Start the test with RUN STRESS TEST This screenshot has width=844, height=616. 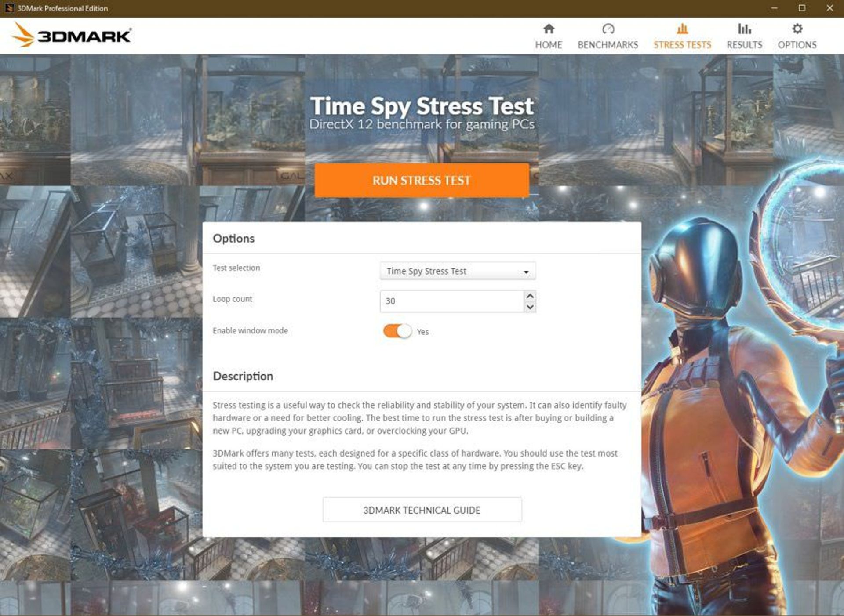click(x=422, y=180)
